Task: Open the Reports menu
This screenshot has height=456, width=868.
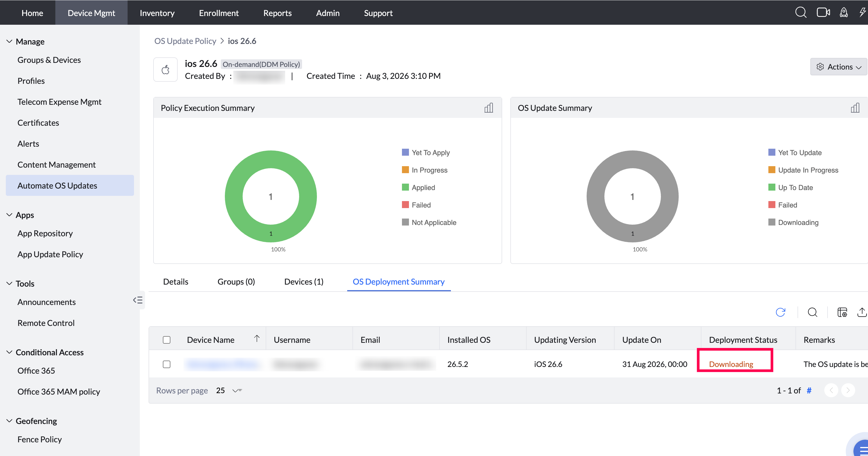Action: pos(277,13)
